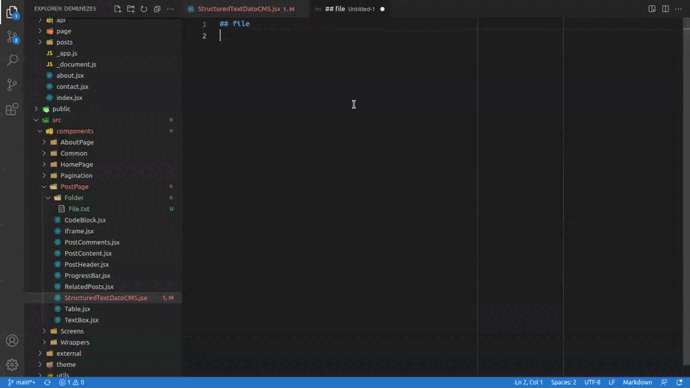Click New File icon in Explorer header
The height and width of the screenshot is (388, 690).
(x=117, y=9)
